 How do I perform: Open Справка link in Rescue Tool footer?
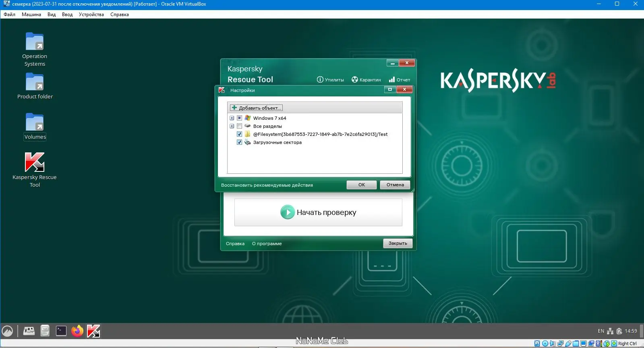point(235,244)
